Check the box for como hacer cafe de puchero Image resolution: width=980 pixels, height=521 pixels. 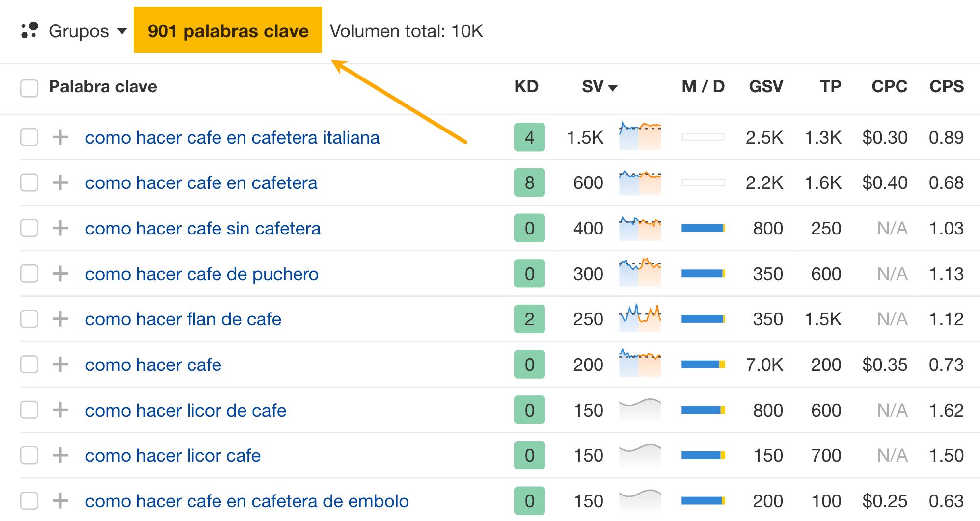(x=29, y=274)
